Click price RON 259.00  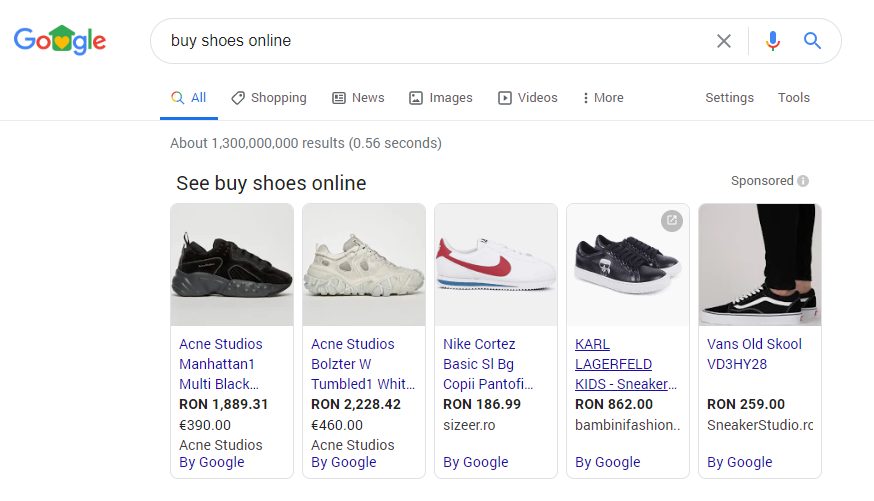(x=746, y=404)
